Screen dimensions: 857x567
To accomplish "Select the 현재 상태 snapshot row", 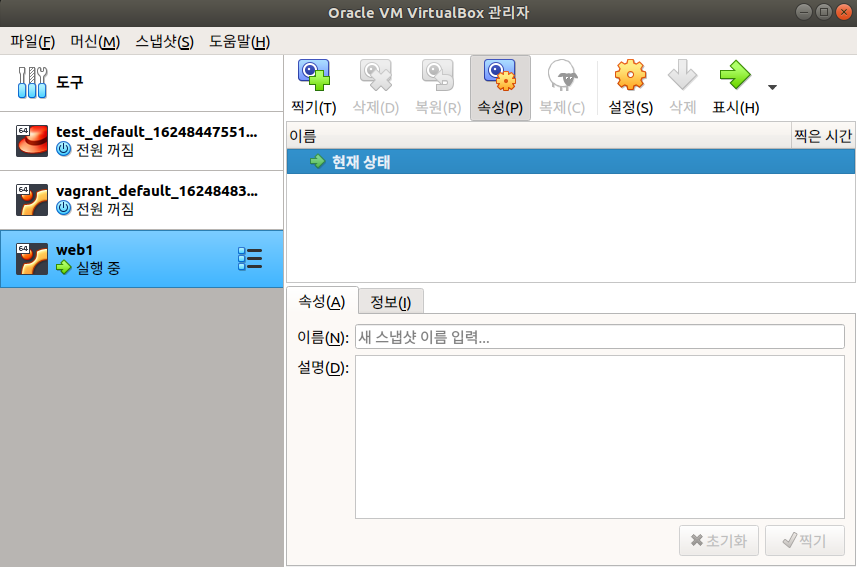I will point(571,162).
